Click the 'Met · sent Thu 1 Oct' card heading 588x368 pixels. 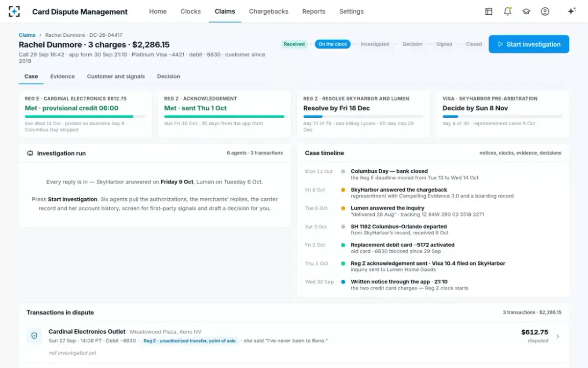coord(196,108)
